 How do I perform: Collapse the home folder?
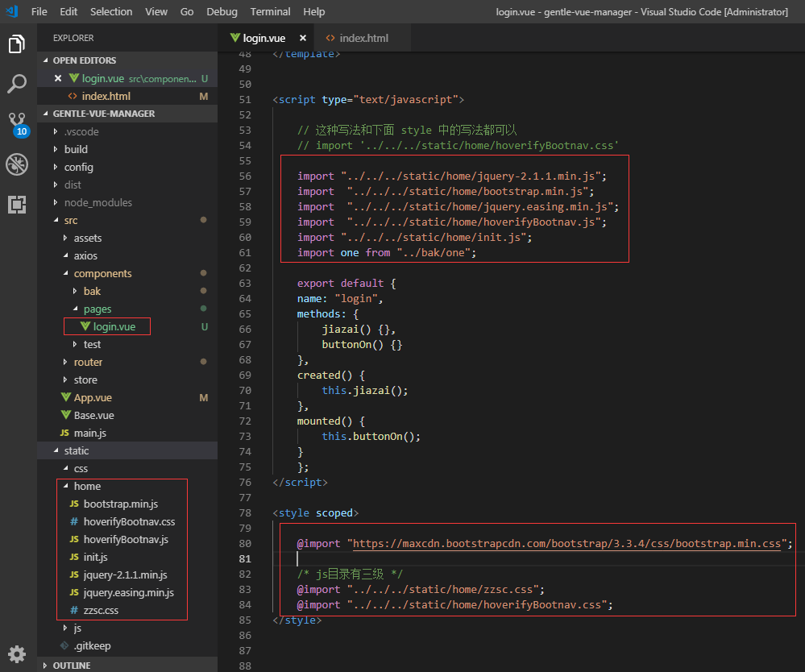pos(127,486)
